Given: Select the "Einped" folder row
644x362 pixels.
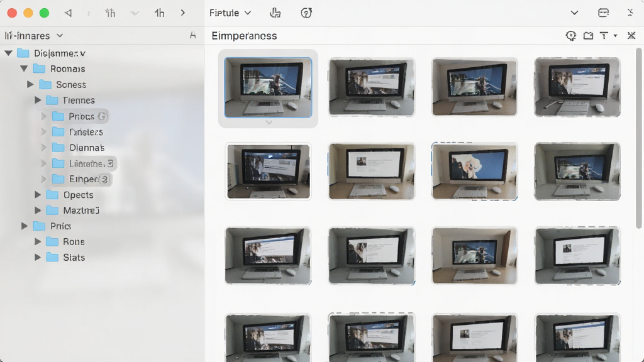Looking at the screenshot, I should (81, 179).
